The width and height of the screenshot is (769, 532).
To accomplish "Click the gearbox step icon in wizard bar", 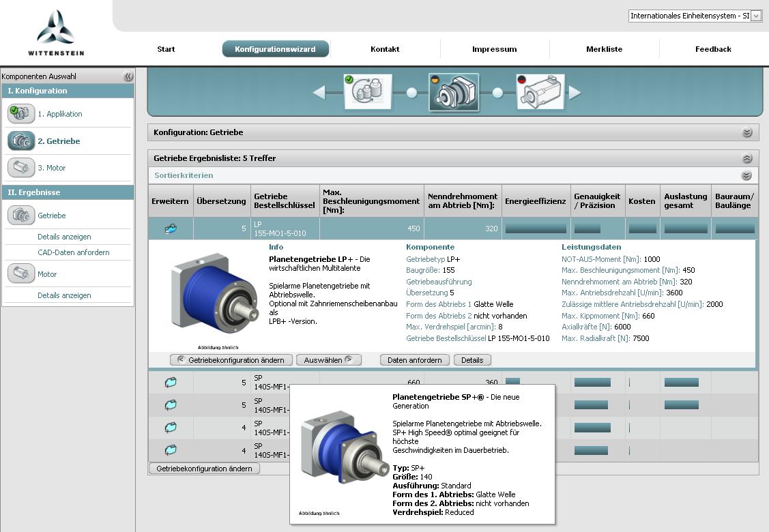I will point(454,92).
